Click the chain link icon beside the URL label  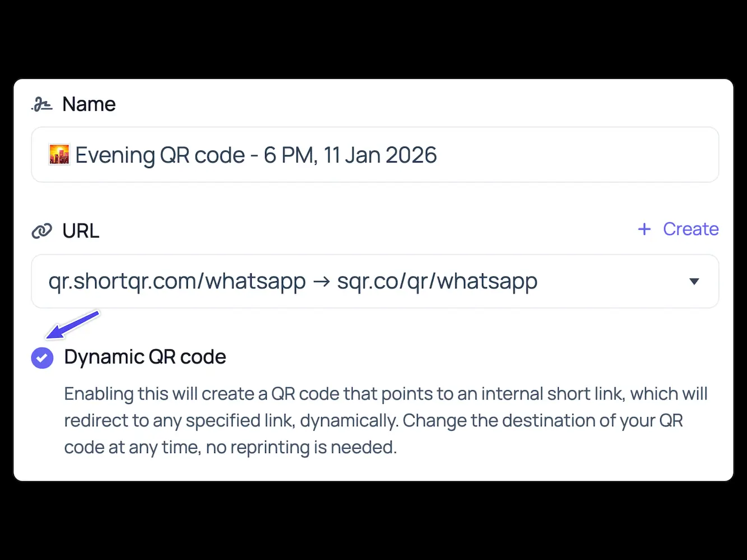click(x=41, y=230)
